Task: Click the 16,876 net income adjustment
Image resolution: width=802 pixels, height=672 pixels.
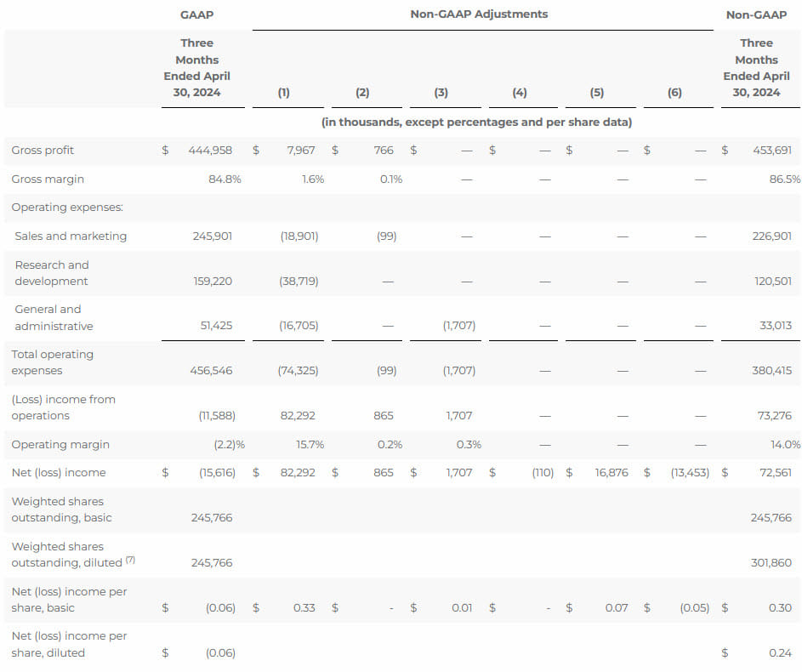Action: [611, 473]
